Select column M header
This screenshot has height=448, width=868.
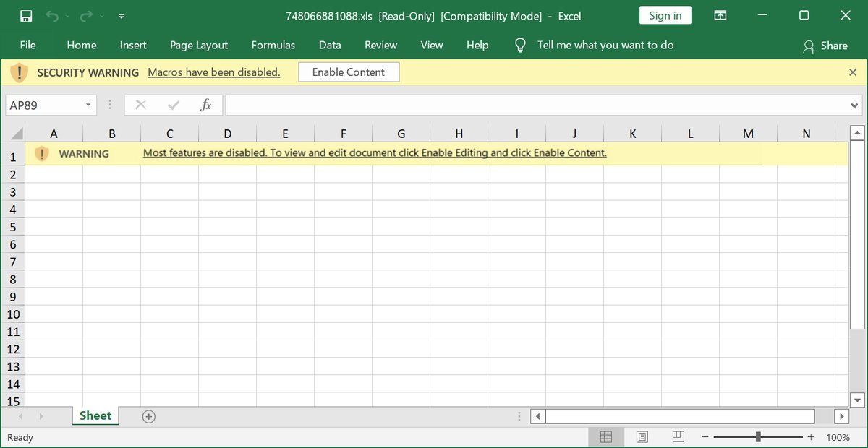click(x=748, y=134)
